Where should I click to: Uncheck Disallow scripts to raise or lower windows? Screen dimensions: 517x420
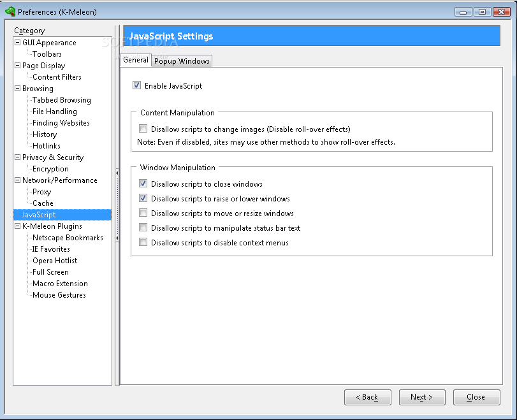tap(143, 198)
